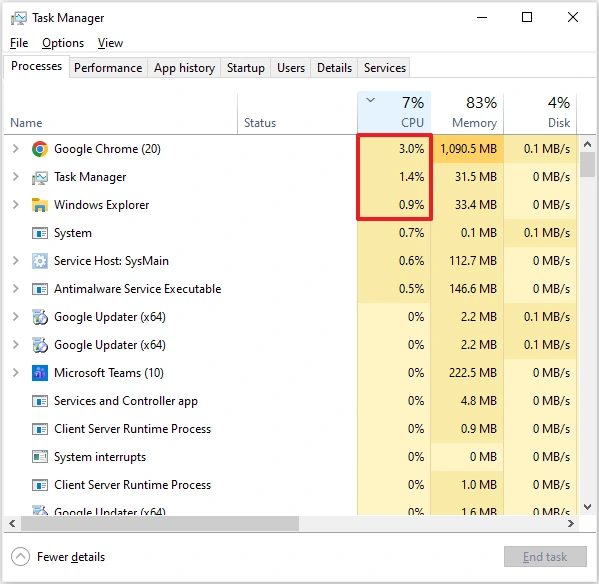Switch to the Services tab
This screenshot has height=584, width=599.
point(384,68)
